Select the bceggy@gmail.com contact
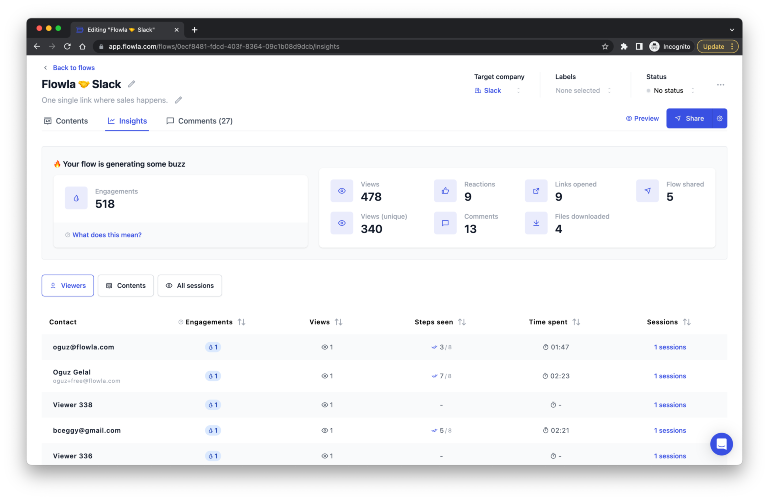 coord(87,430)
